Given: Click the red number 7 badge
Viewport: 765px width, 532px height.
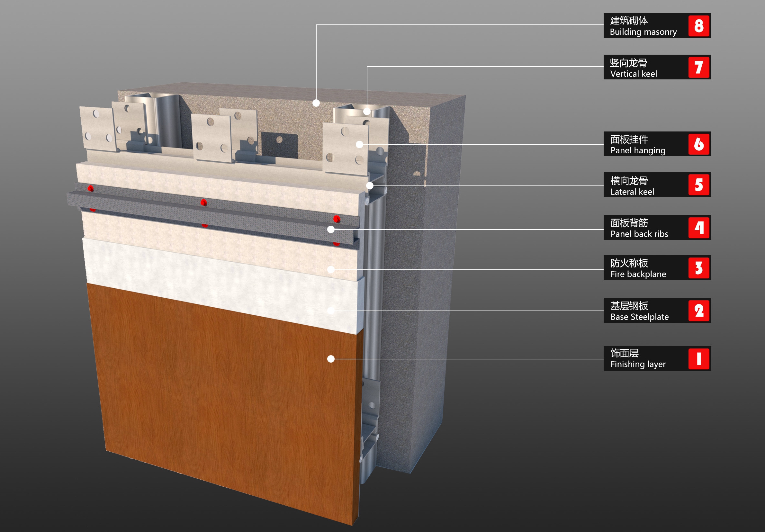Looking at the screenshot, I should coord(699,67).
